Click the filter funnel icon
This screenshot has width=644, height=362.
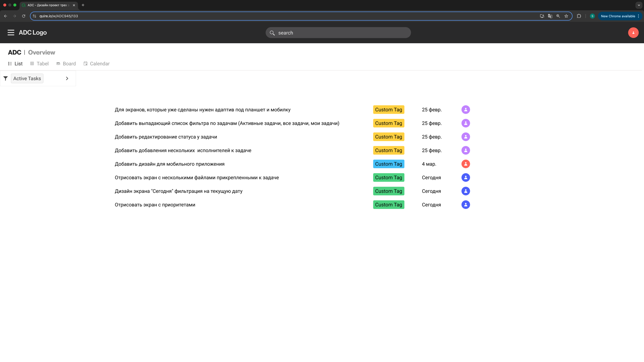coord(5,78)
